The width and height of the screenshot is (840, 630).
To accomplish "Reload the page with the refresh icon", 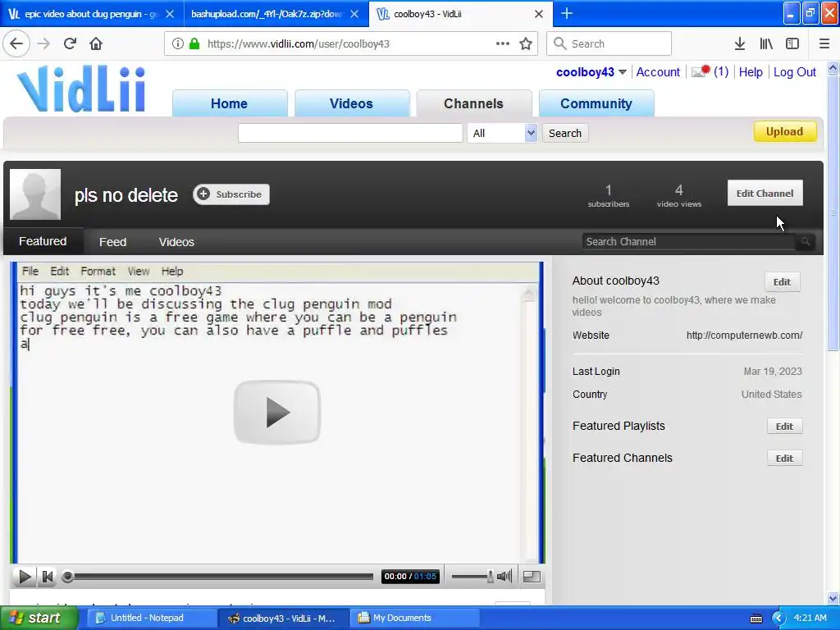I will click(x=70, y=44).
